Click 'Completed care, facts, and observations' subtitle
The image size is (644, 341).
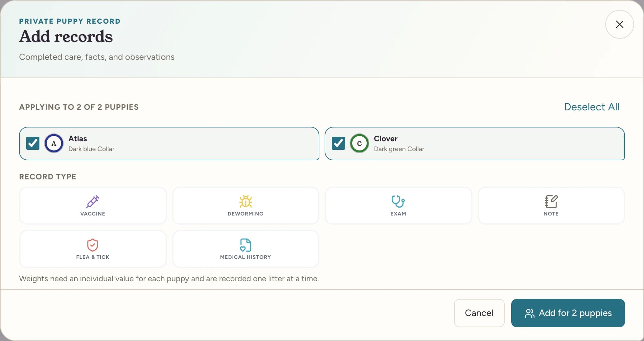click(97, 57)
